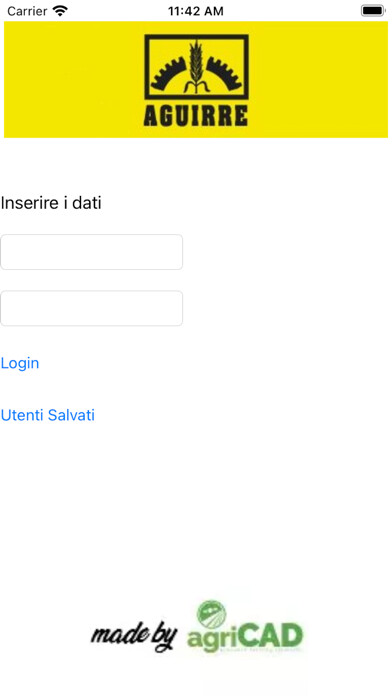The height and width of the screenshot is (696, 392).
Task: Click the yellow Aguirre header banner
Action: pos(196,79)
